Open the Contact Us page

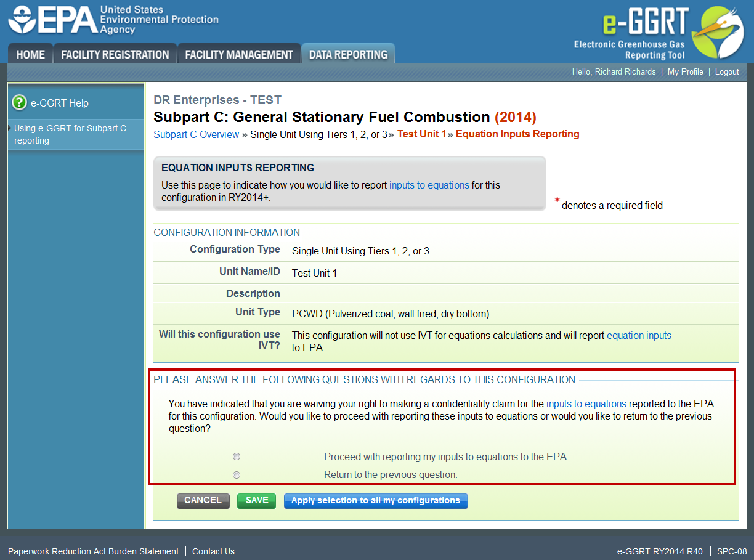point(213,551)
